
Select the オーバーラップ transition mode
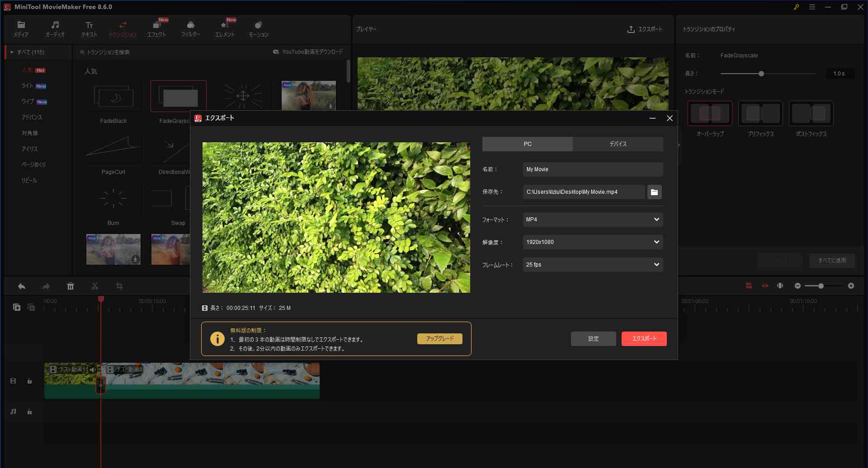coord(709,113)
